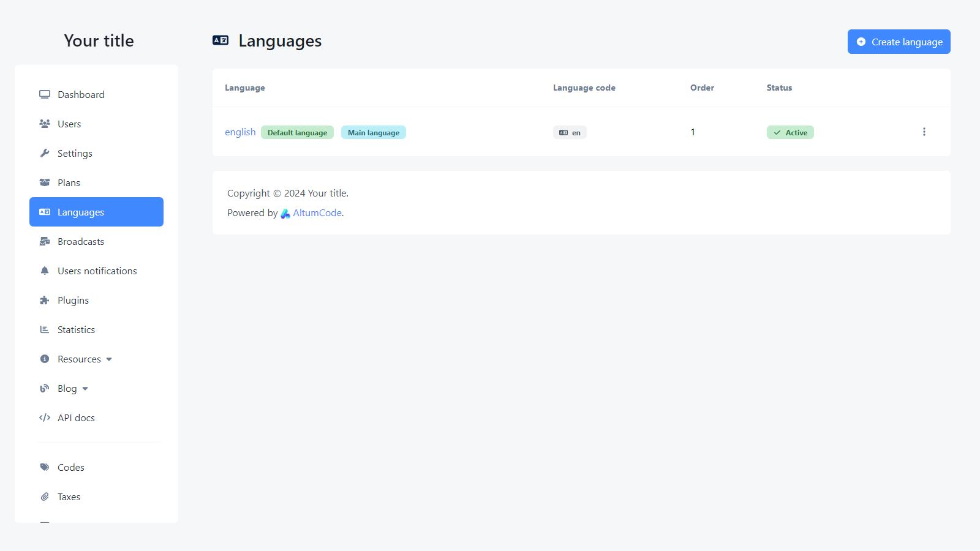The height and width of the screenshot is (551, 980).
Task: Click the Dashboard monitor icon in sidebar
Action: coord(44,94)
